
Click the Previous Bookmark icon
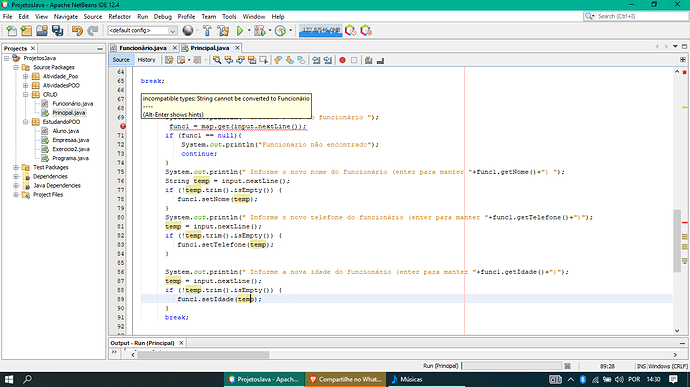[x=278, y=60]
